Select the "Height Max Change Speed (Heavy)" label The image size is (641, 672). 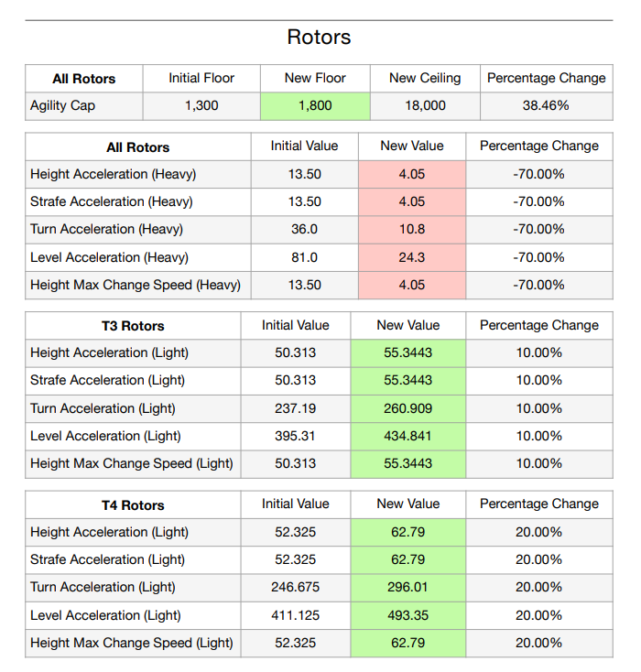tap(136, 285)
